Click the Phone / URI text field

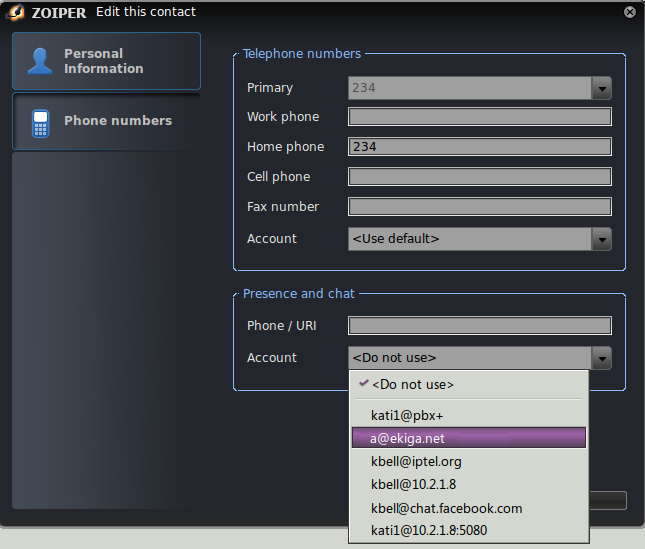[x=479, y=326]
